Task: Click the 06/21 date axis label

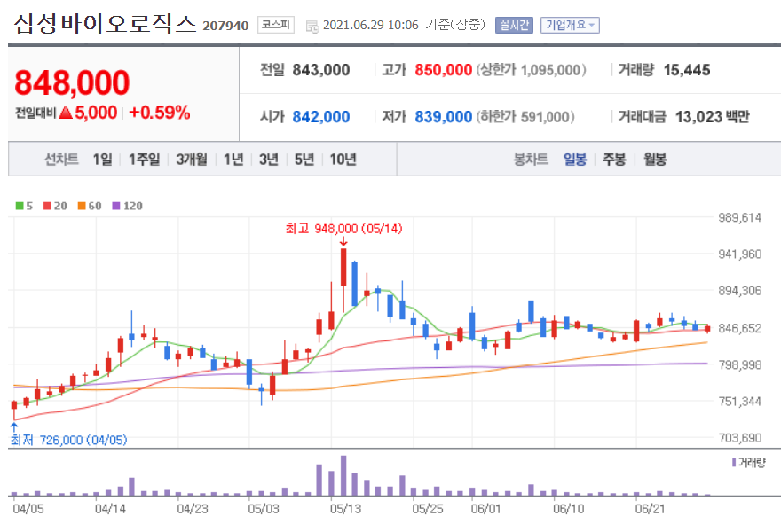Action: 650,509
